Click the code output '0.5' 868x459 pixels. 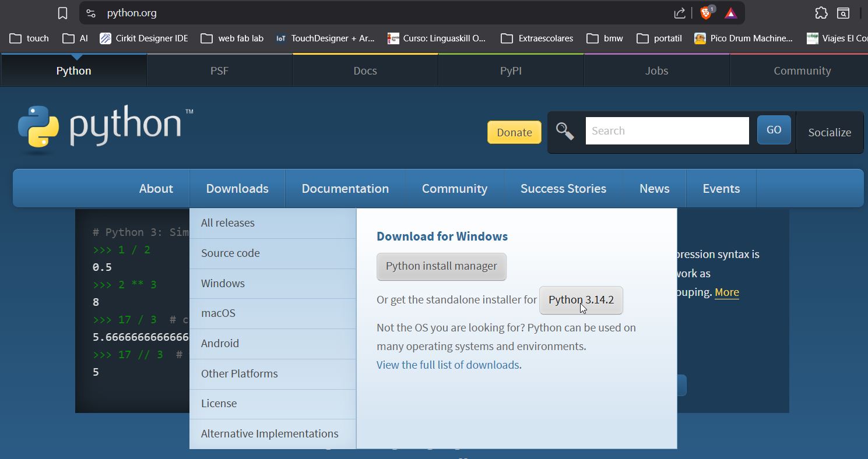[x=102, y=267]
